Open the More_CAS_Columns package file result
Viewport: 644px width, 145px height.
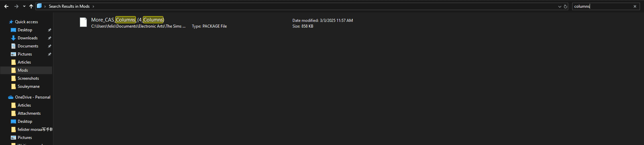tap(127, 20)
